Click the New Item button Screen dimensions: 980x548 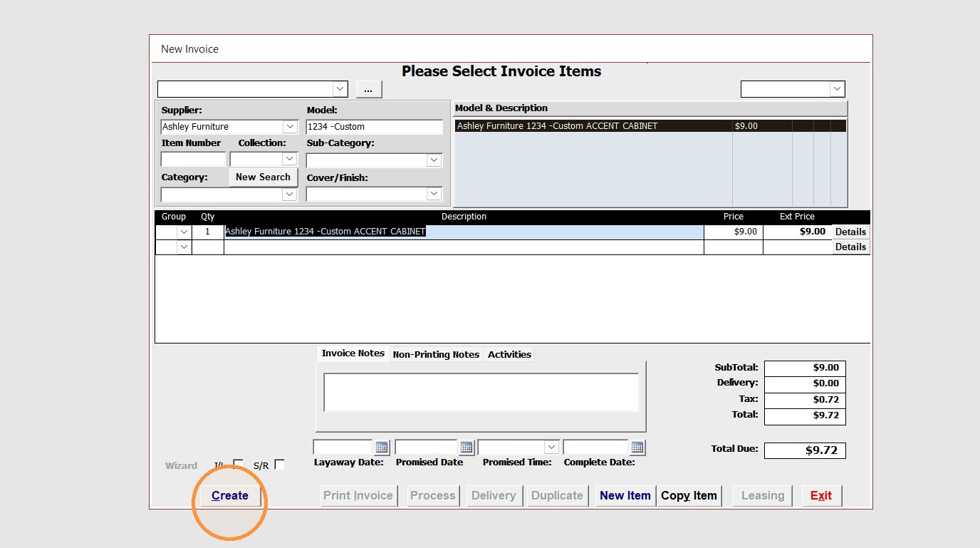(625, 495)
